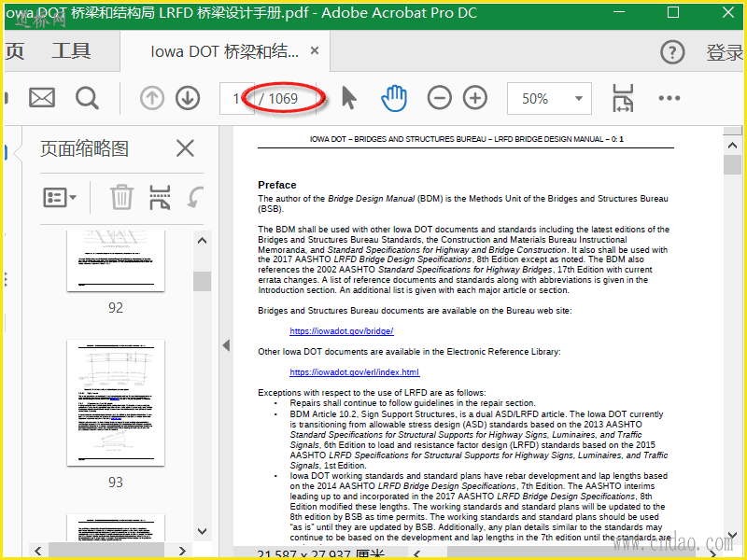Click the envelope email icon
The image size is (747, 560).
point(42,98)
